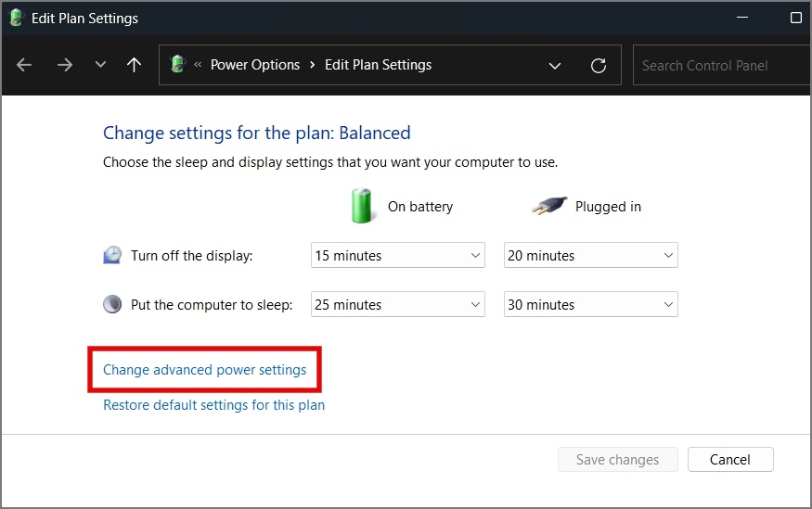Viewport: 812px width, 509px height.
Task: Go back using the back arrow
Action: click(x=24, y=65)
